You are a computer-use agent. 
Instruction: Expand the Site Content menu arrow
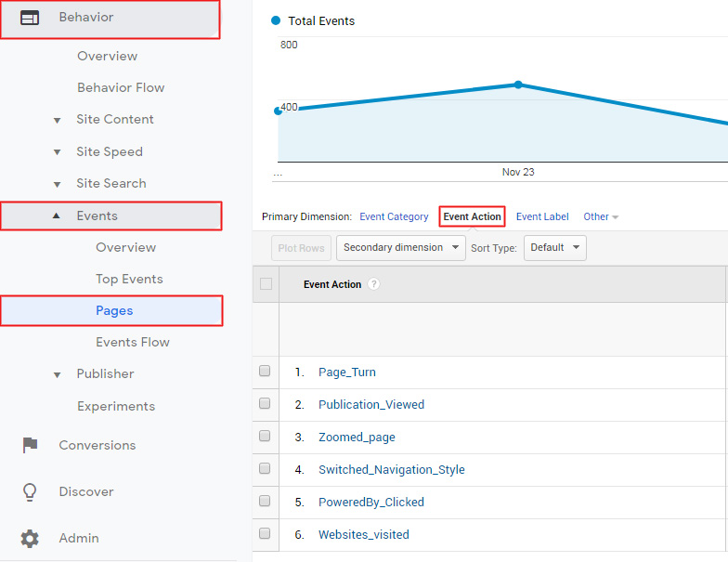click(x=57, y=120)
